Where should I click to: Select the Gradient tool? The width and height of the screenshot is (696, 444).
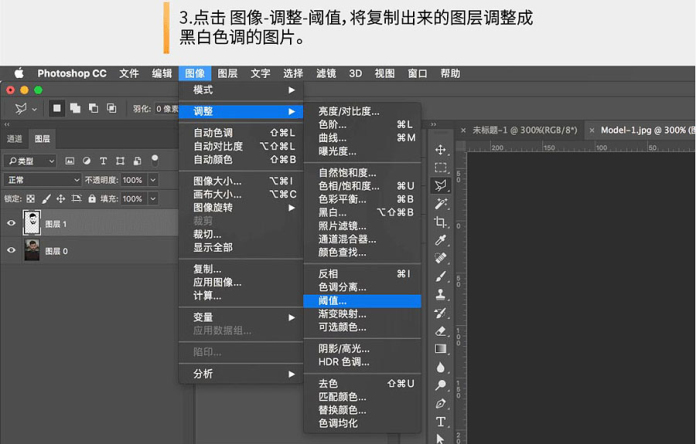pos(440,348)
